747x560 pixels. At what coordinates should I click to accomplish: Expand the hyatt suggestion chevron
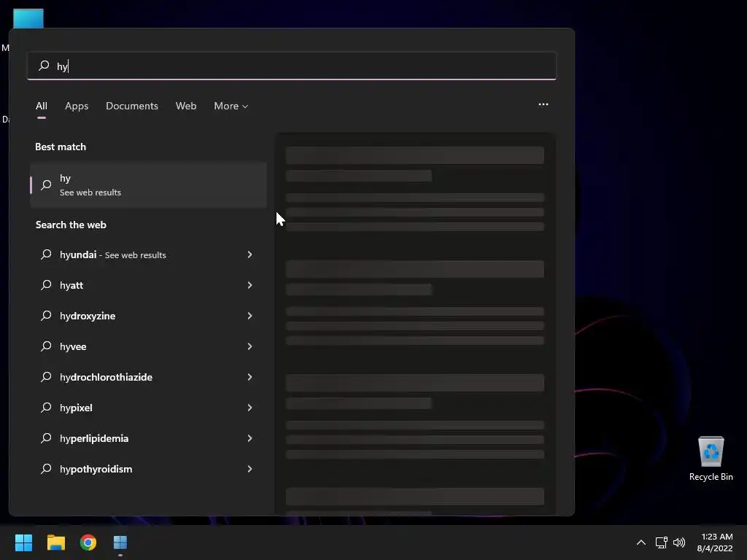pos(249,285)
